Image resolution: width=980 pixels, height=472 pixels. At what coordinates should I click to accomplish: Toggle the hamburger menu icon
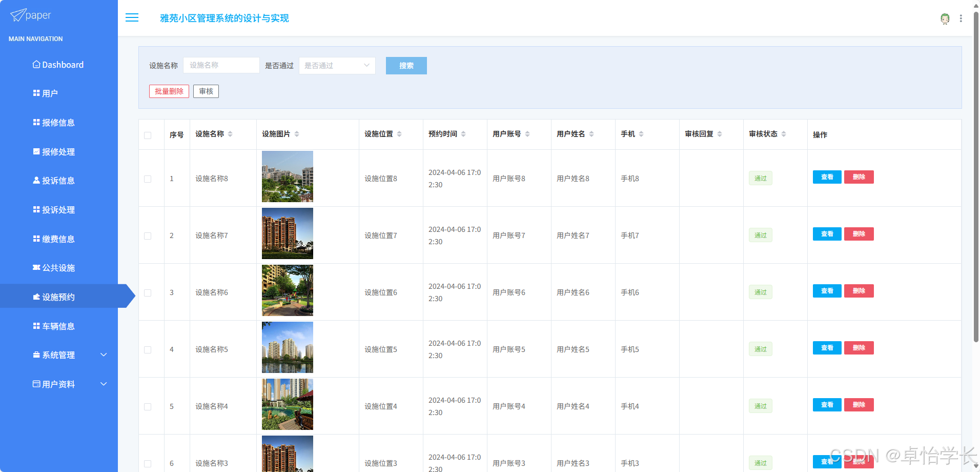[x=132, y=18]
